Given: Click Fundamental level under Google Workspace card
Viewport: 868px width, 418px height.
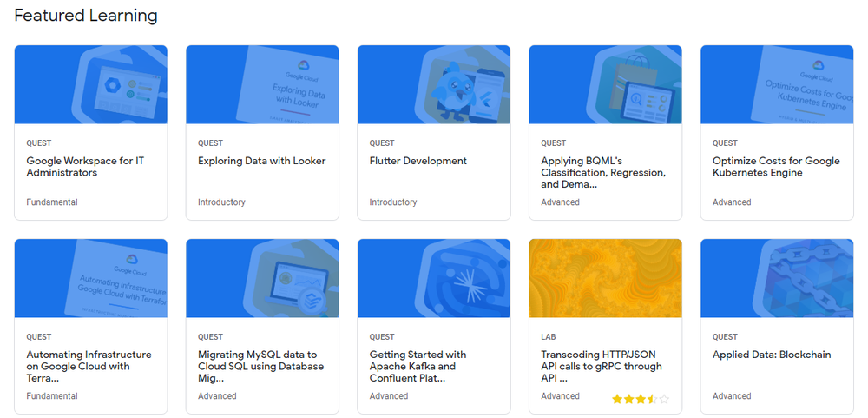Looking at the screenshot, I should coord(52,202).
